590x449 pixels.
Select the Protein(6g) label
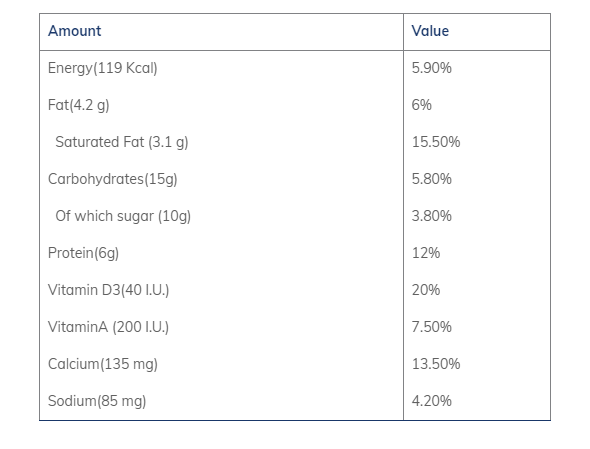pos(83,253)
